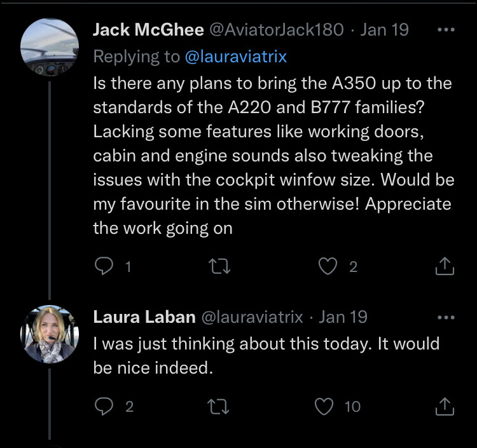Like Laura Laban's reply
The height and width of the screenshot is (448, 477).
[x=324, y=406]
